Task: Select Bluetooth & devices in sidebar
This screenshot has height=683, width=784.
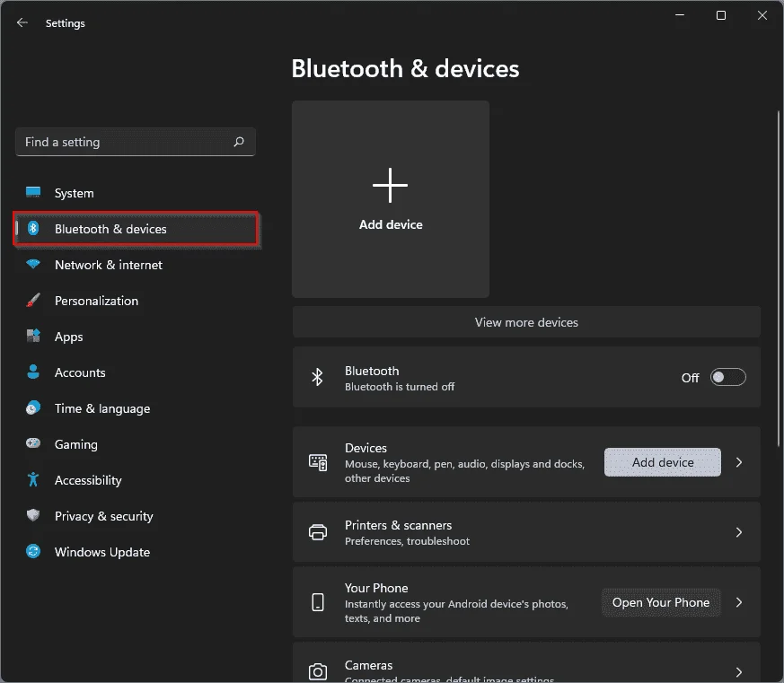Action: [136, 229]
